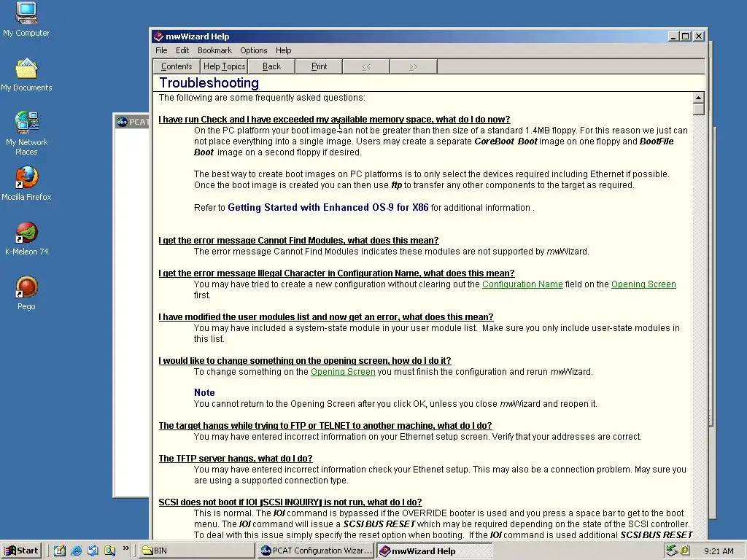
Task: Click the 9:21 AM clock
Action: [x=719, y=551]
